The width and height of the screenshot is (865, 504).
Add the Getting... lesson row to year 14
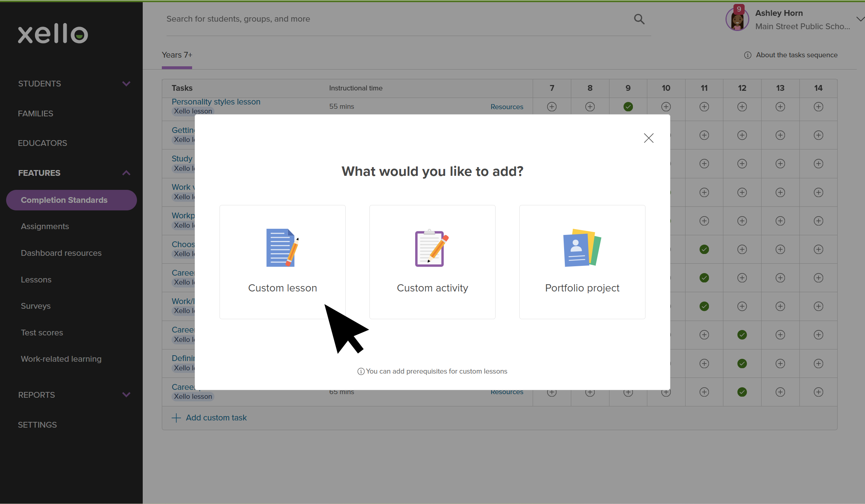coord(819,135)
